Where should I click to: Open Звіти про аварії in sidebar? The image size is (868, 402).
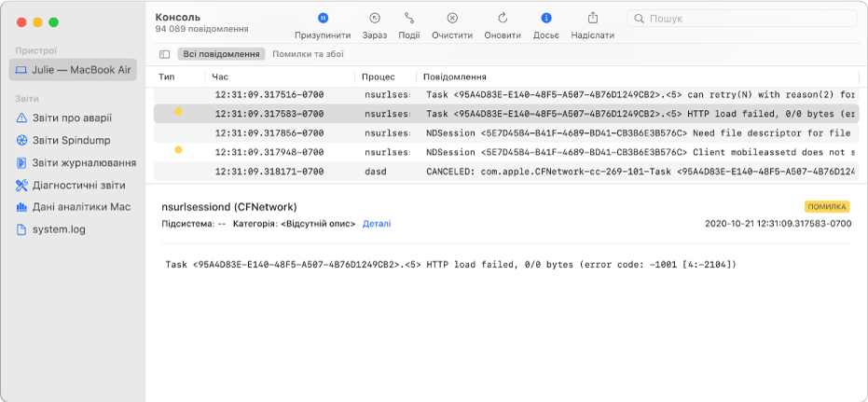[x=73, y=118]
